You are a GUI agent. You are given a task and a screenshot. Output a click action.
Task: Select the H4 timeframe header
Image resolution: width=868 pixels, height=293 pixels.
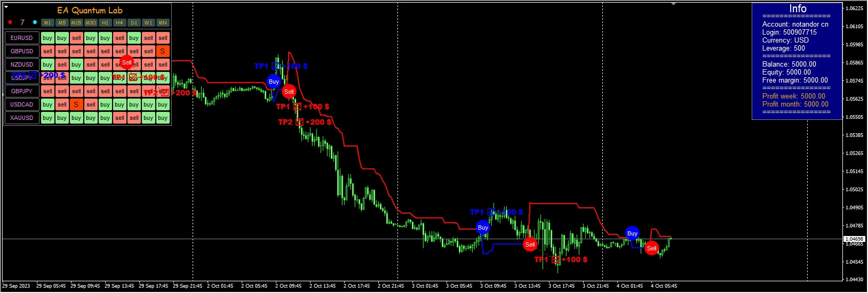120,23
